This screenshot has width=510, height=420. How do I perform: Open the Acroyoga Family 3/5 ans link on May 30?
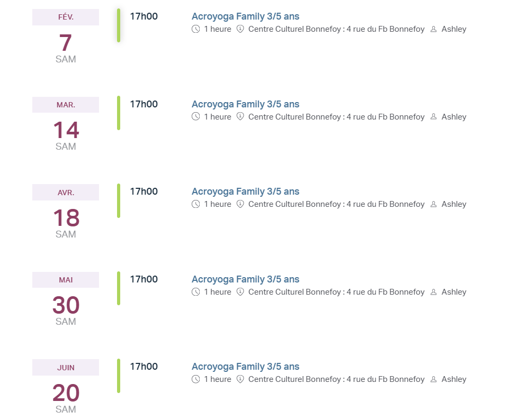point(245,279)
